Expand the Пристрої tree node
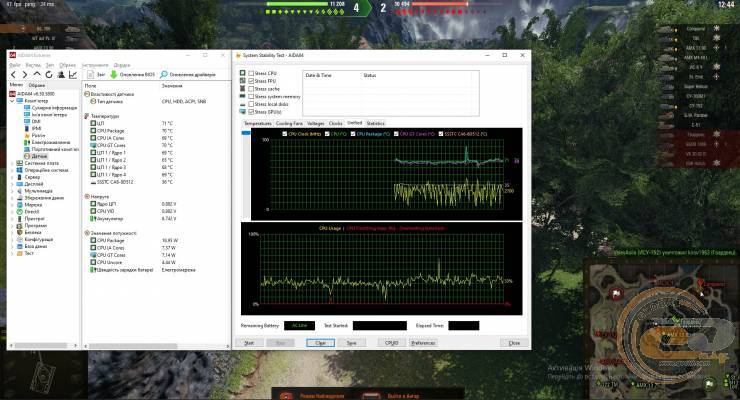This screenshot has width=740, height=400. (x=12, y=218)
